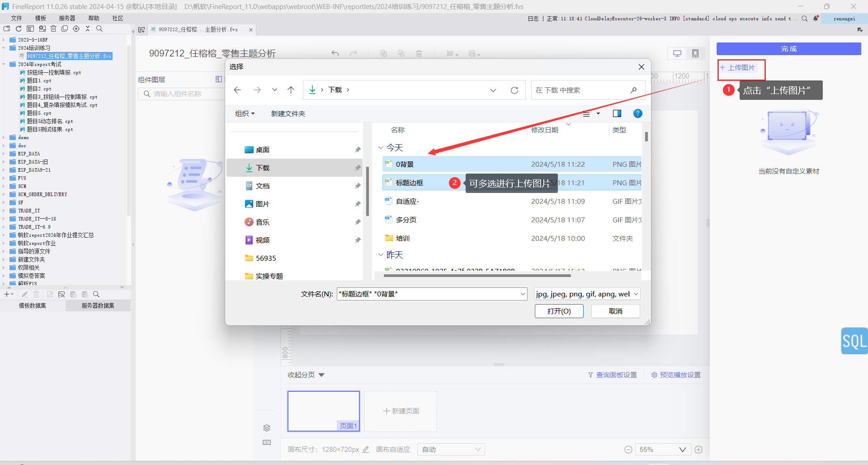Collapse the 今天 file group
This screenshot has height=465, width=868.
tap(381, 148)
